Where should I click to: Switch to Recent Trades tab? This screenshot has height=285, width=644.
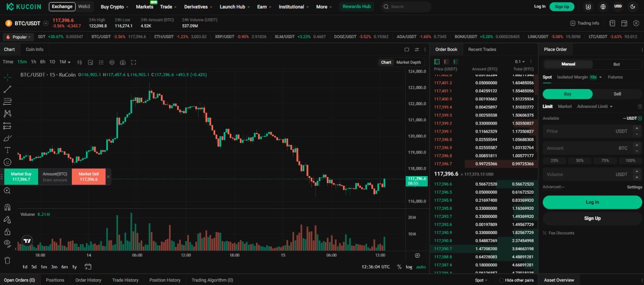click(482, 49)
